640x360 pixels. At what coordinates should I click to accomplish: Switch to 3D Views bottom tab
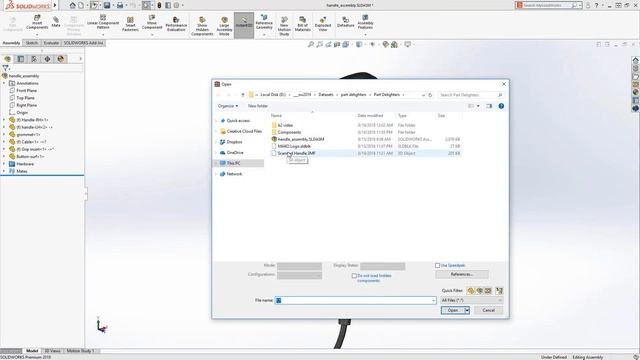(x=52, y=351)
